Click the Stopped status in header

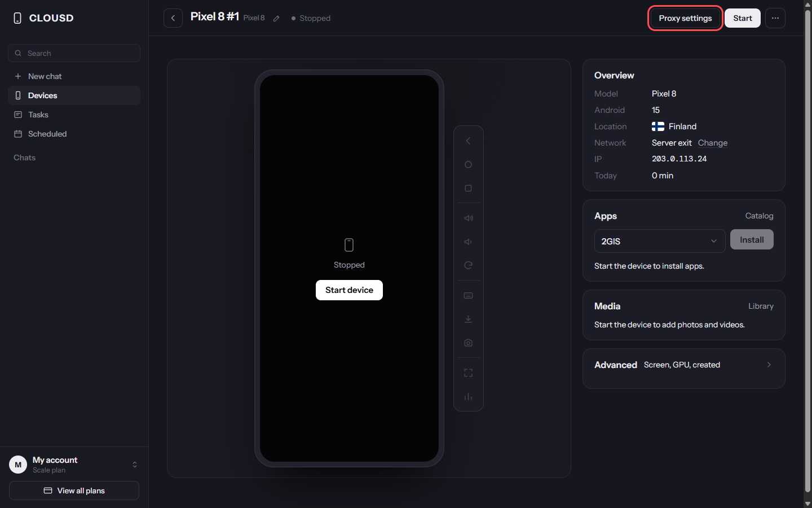click(311, 18)
